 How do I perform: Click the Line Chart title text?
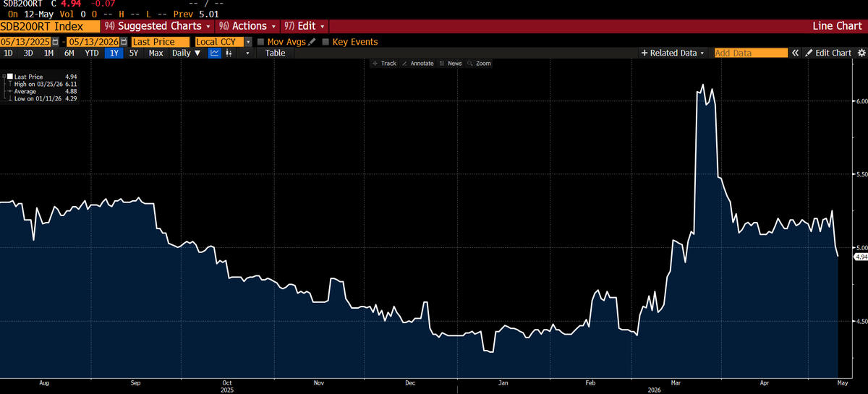coord(838,26)
